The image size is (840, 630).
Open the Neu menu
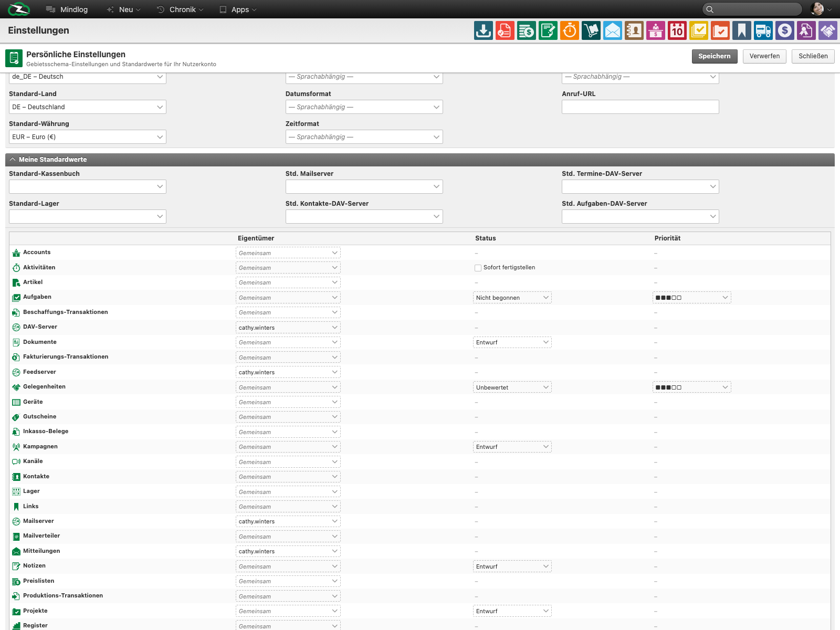pyautogui.click(x=123, y=9)
